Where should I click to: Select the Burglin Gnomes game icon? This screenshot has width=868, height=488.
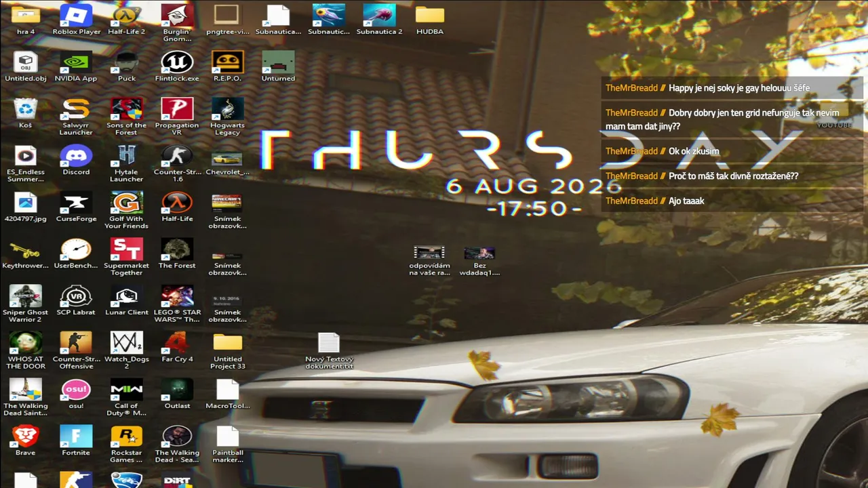click(x=177, y=23)
